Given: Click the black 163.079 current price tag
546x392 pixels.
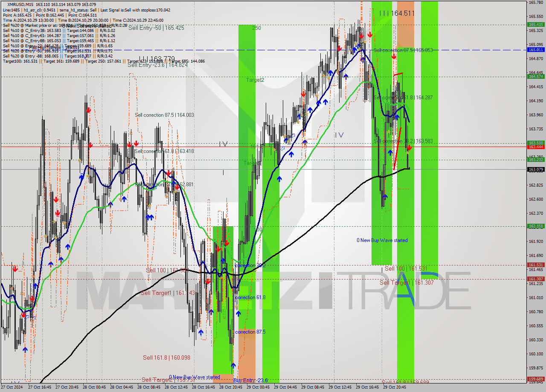Looking at the screenshot, I should 536,170.
